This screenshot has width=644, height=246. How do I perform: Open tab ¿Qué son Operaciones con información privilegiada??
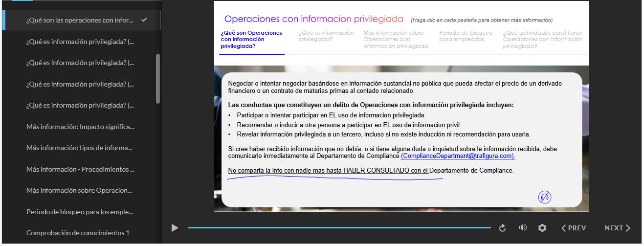[x=251, y=40]
